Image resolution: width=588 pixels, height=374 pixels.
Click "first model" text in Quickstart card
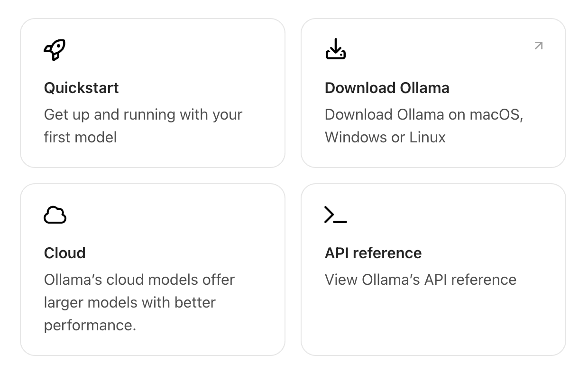(x=80, y=138)
